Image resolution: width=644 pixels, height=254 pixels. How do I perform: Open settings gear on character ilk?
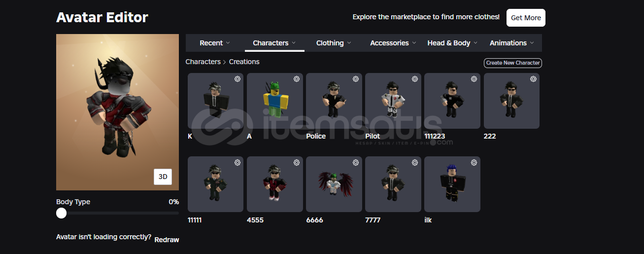point(474,163)
